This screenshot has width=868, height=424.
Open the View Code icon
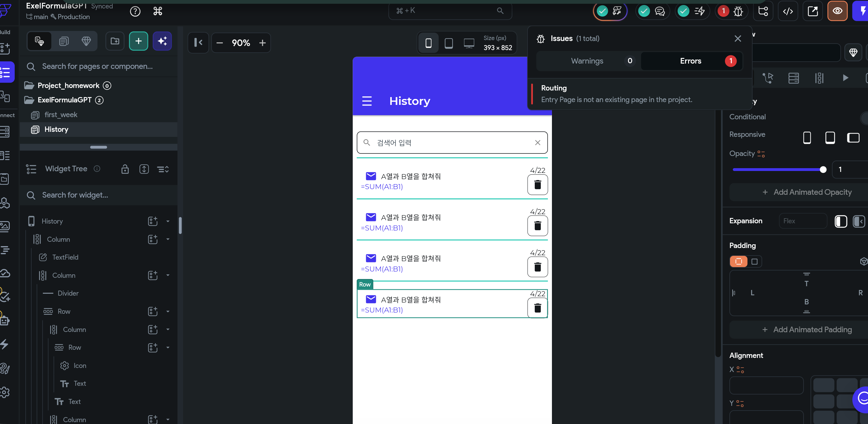coord(788,12)
